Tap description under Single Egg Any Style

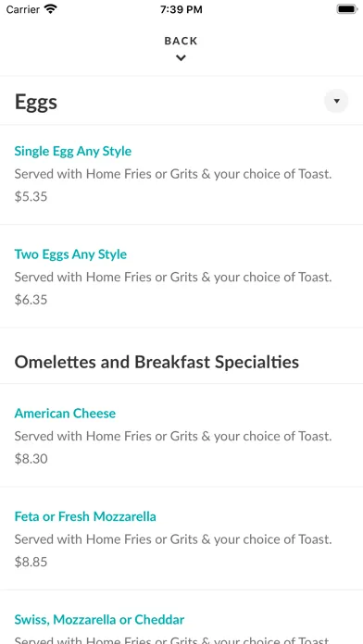coord(173,174)
